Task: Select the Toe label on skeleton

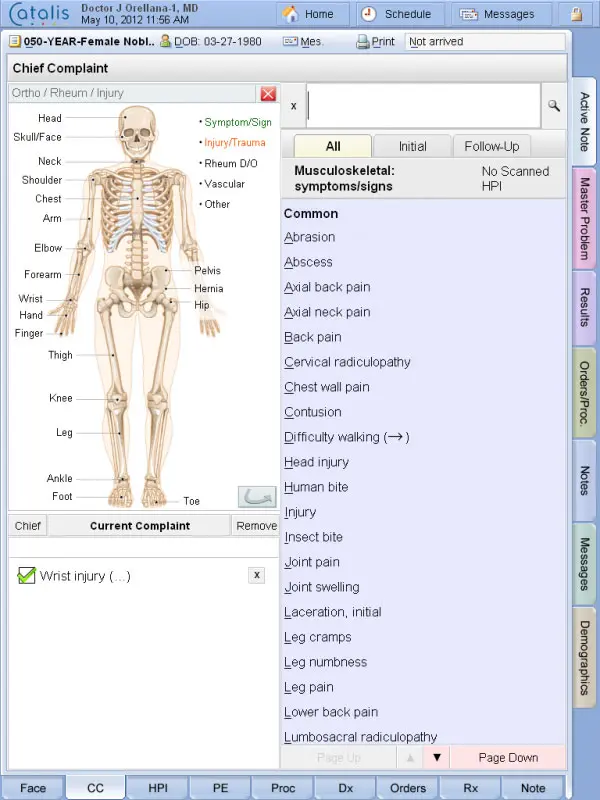Action: point(191,501)
